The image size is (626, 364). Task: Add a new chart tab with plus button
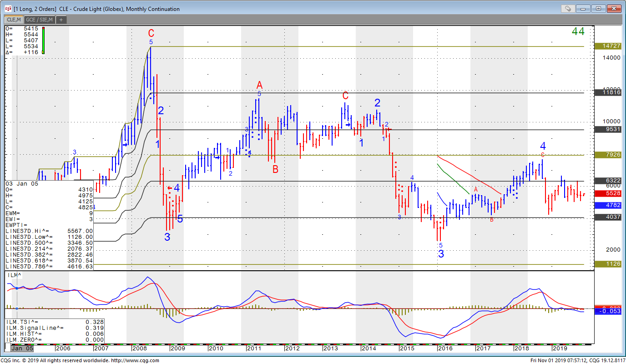(61, 20)
